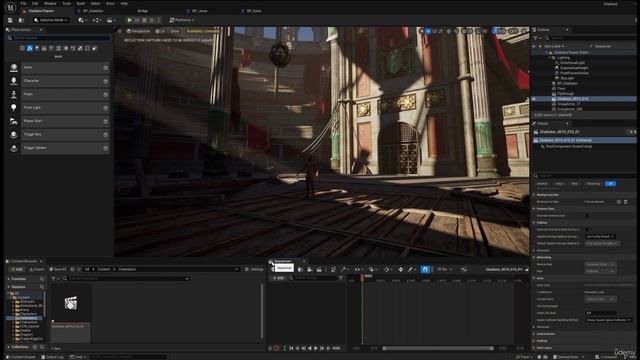Jump to sequence start in playback controls
640x360 pixels.
pyautogui.click(x=291, y=348)
